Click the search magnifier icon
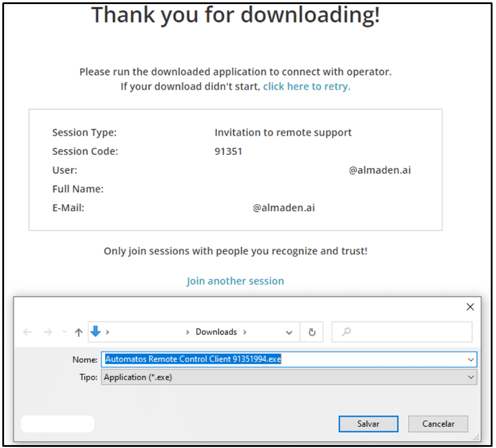This screenshot has height=448, width=496. tap(345, 332)
